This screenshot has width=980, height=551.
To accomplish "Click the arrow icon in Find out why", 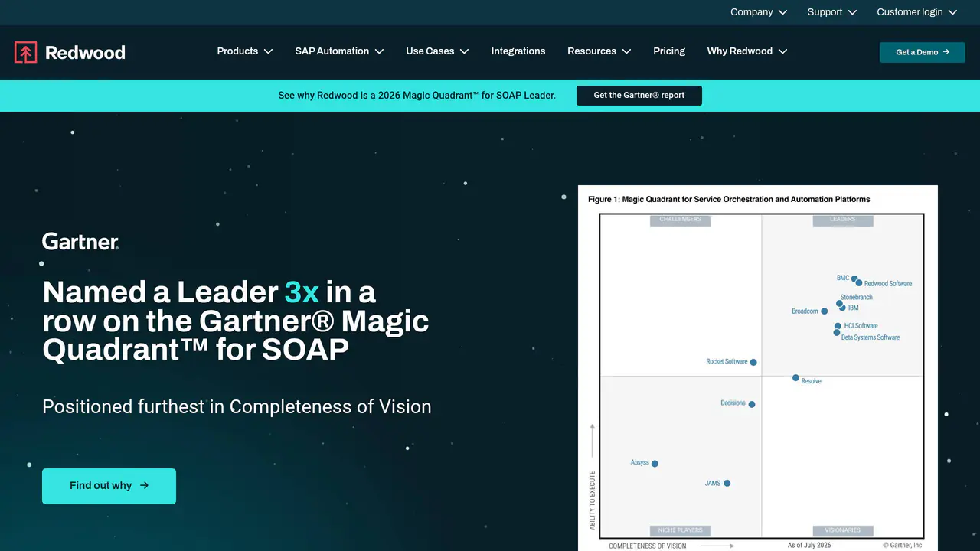I will tap(144, 485).
